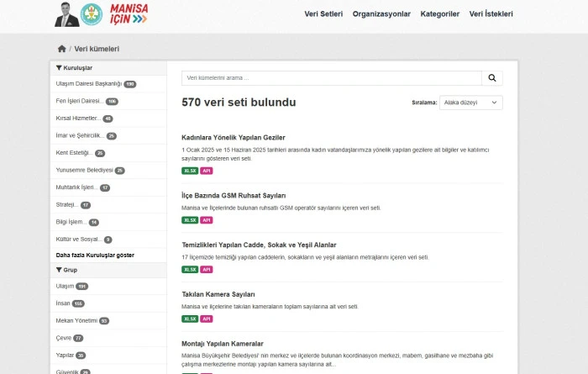Viewport: 588px width, 374px height.
Task: Go to Organizasyonlar in navigation
Action: coord(381,14)
